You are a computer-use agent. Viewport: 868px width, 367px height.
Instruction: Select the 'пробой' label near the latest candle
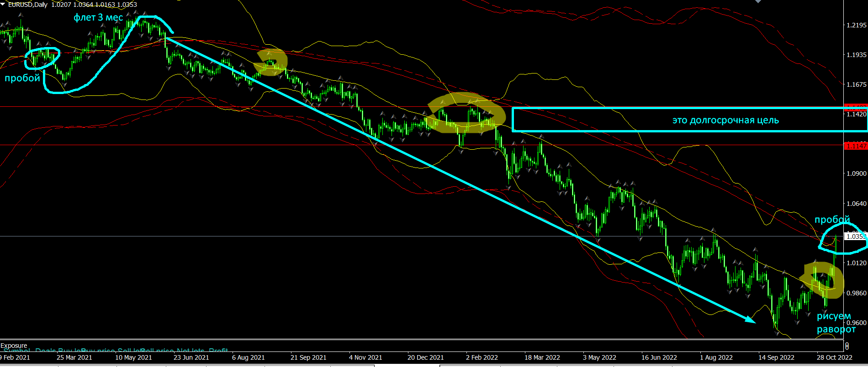click(x=832, y=220)
